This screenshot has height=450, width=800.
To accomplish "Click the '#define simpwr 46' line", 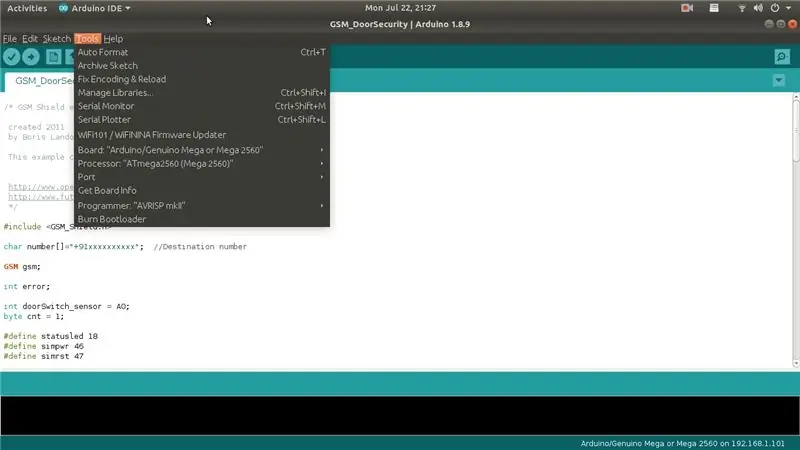I will (43, 346).
